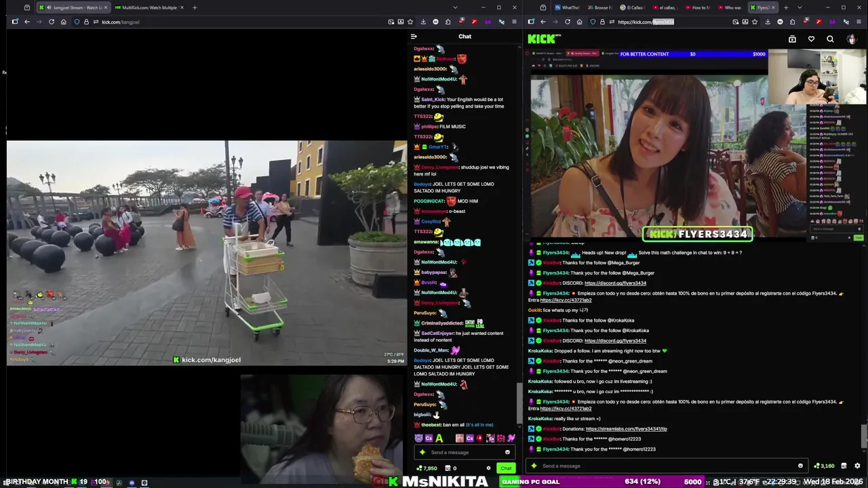Switch to the MultiKick.com tab

(149, 7)
